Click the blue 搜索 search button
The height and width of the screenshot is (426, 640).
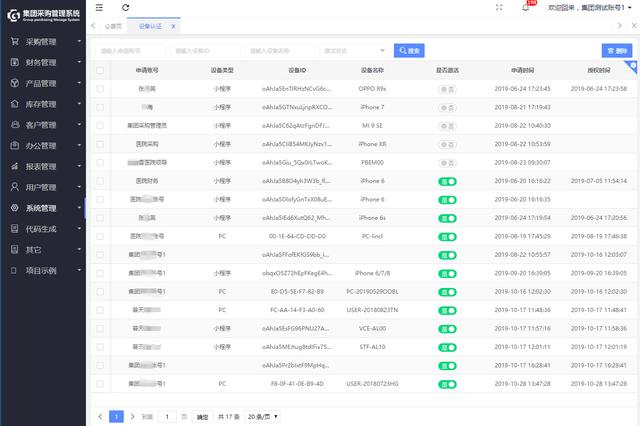point(410,50)
